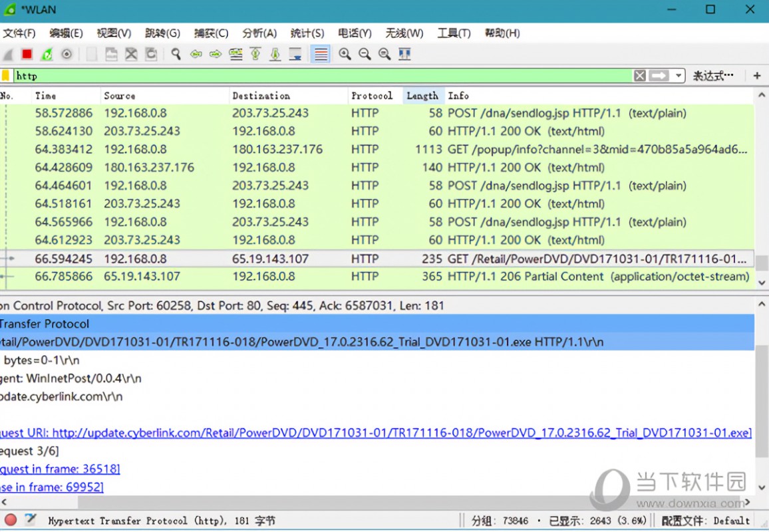Click the close capture file X icon
The image size is (769, 532).
pos(131,55)
